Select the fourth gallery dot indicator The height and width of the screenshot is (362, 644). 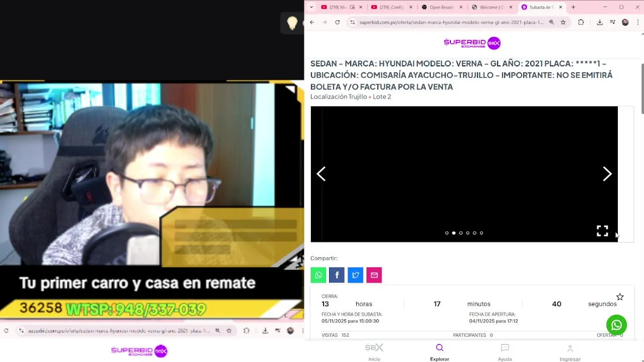pyautogui.click(x=468, y=233)
